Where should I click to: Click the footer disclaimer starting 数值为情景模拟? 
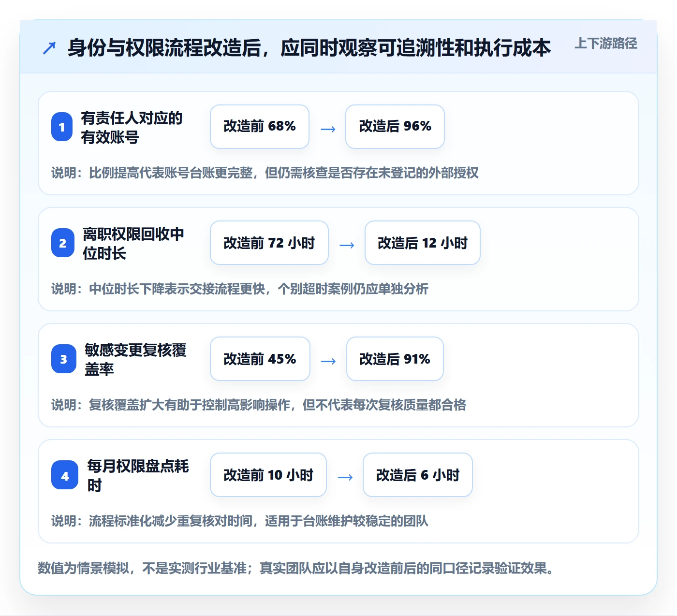[x=296, y=568]
